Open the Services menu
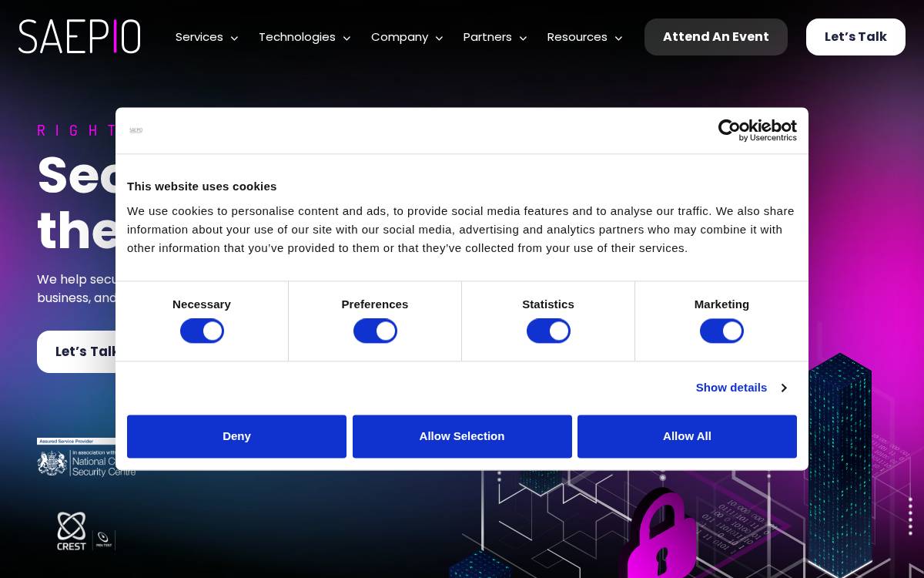 pyautogui.click(x=199, y=37)
